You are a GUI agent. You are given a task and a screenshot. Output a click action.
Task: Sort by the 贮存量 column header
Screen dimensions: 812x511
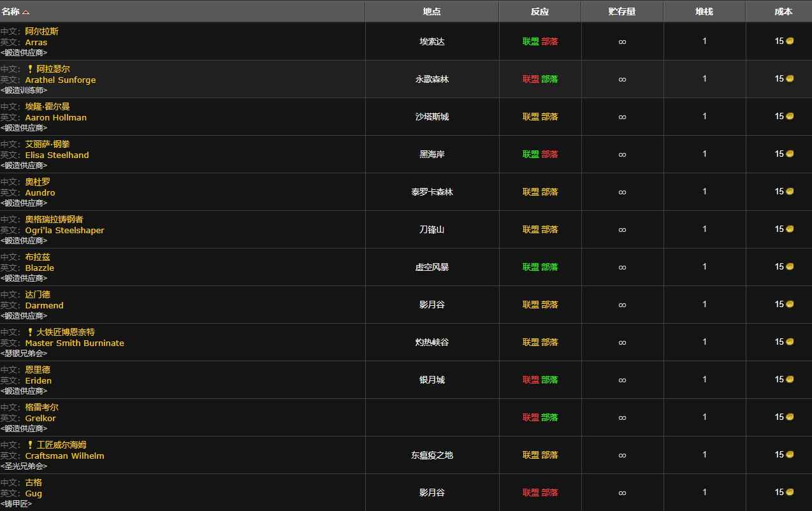point(622,11)
